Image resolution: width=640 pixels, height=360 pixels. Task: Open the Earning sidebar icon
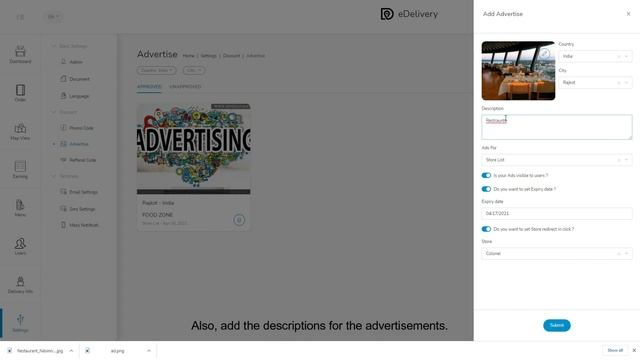20,169
